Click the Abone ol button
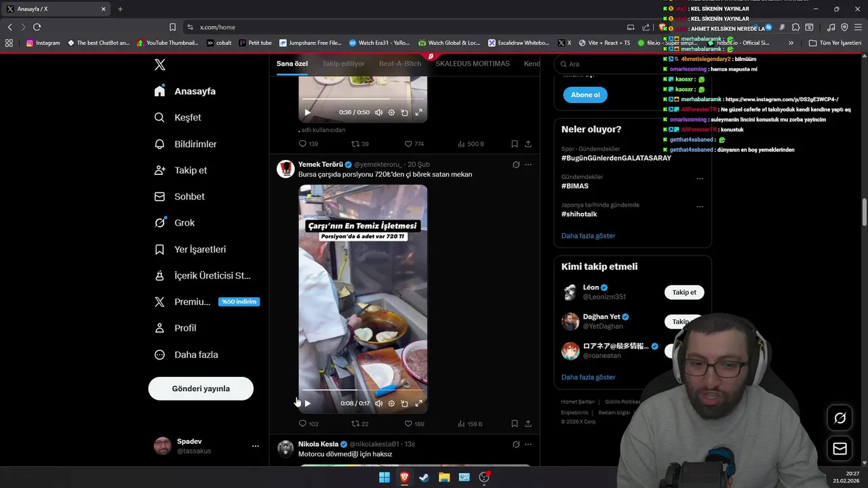This screenshot has width=868, height=488. [x=585, y=95]
